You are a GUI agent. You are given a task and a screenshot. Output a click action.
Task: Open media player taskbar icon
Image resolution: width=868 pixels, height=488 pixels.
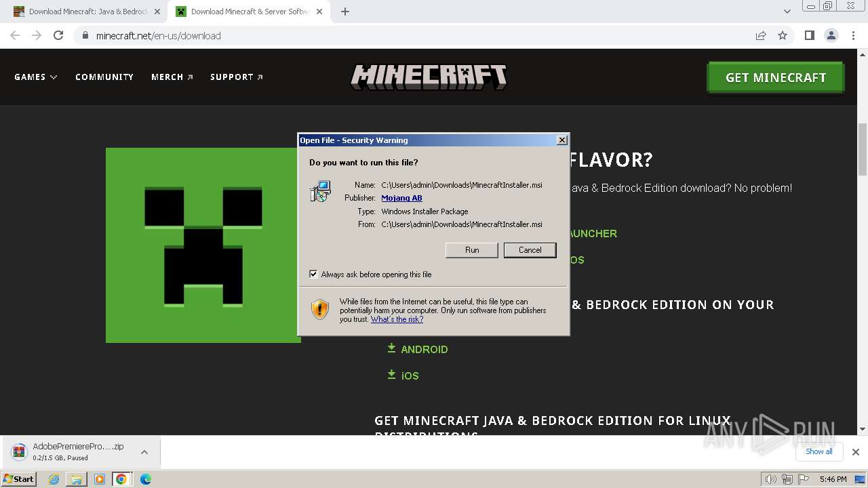(100, 479)
